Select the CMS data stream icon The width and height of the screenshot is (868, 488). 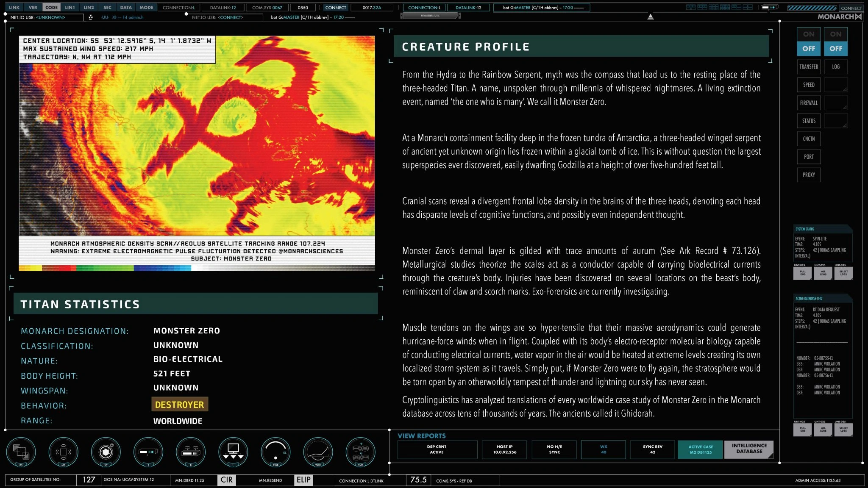[359, 452]
